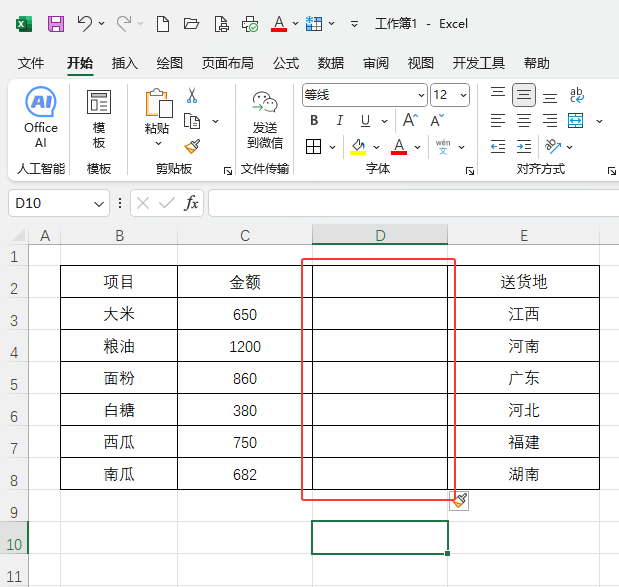619x587 pixels.
Task: Apply yellow fill color to cells
Action: [358, 147]
